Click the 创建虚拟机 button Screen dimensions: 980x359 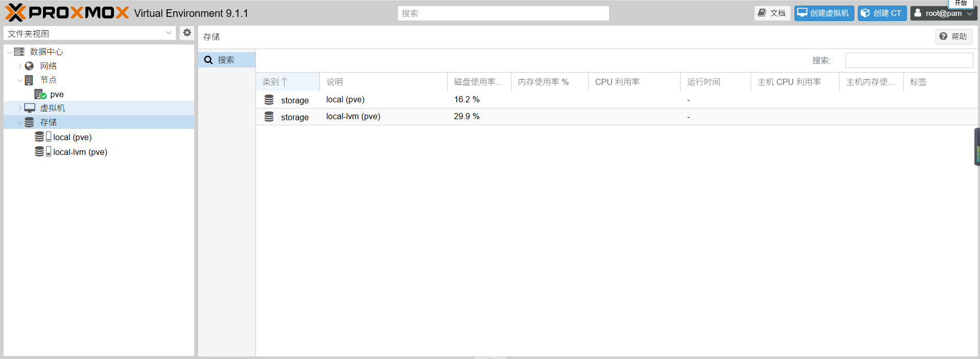[x=824, y=13]
